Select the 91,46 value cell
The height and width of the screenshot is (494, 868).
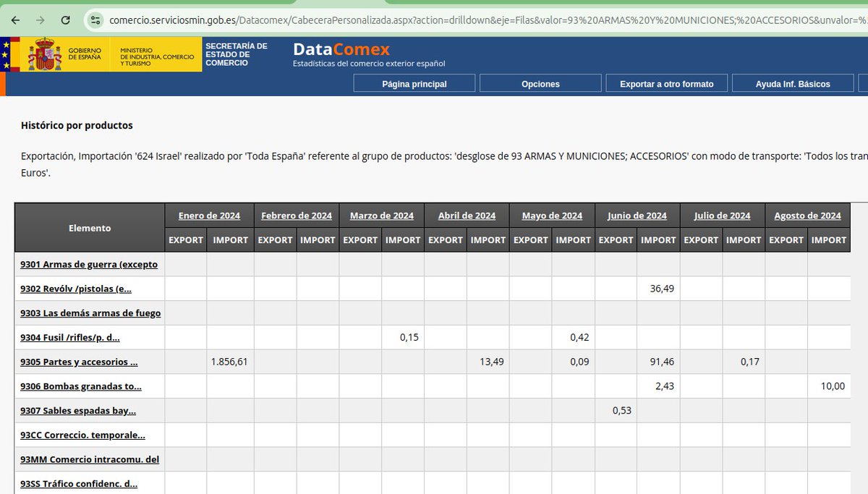(x=658, y=362)
